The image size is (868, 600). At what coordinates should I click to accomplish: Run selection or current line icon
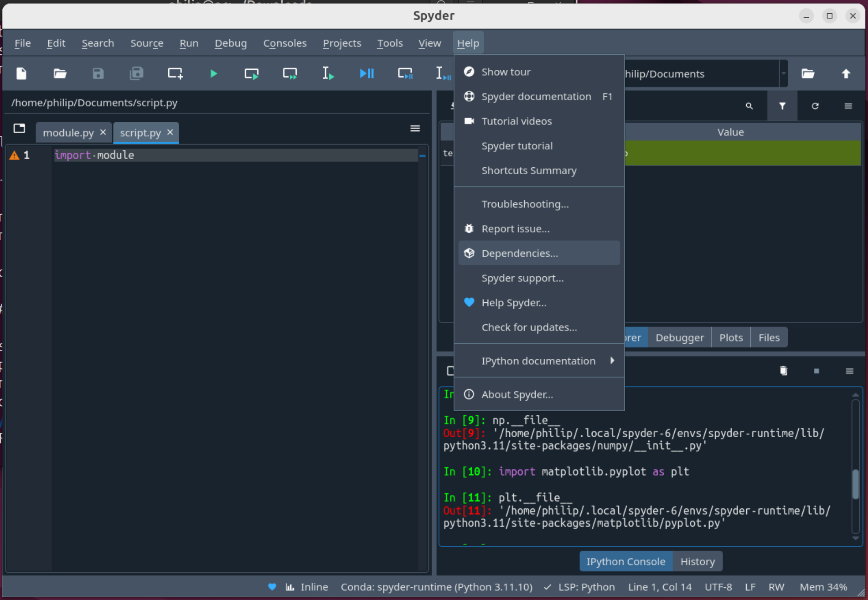coord(328,73)
